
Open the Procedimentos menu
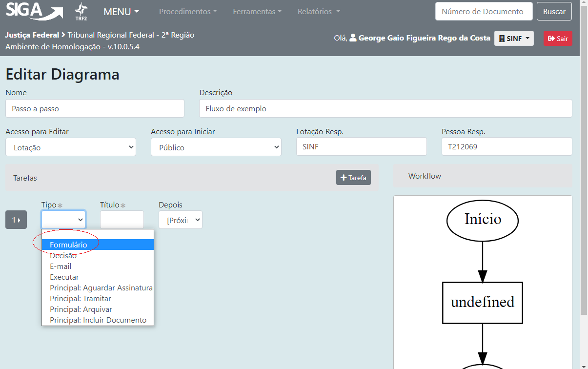pyautogui.click(x=188, y=12)
